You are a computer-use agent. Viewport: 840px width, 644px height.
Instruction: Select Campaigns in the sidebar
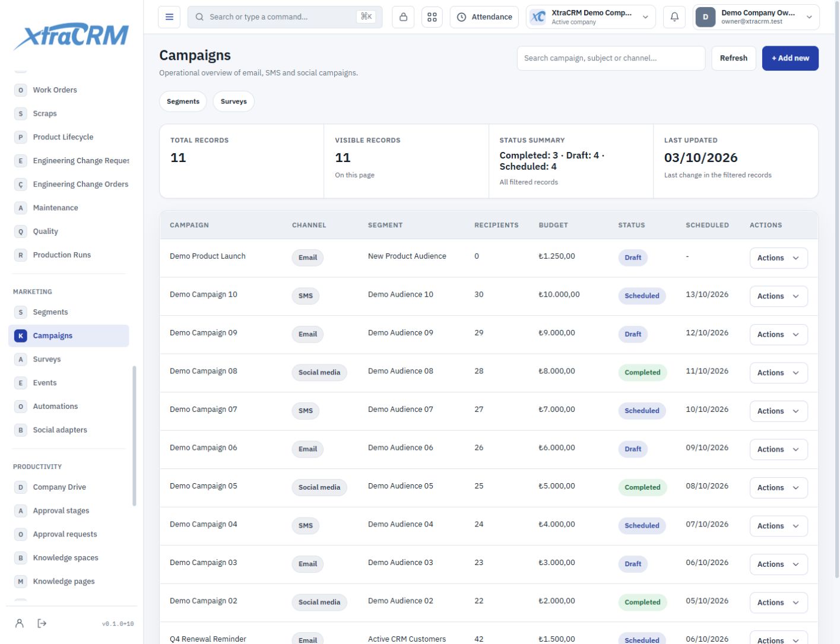(69, 336)
